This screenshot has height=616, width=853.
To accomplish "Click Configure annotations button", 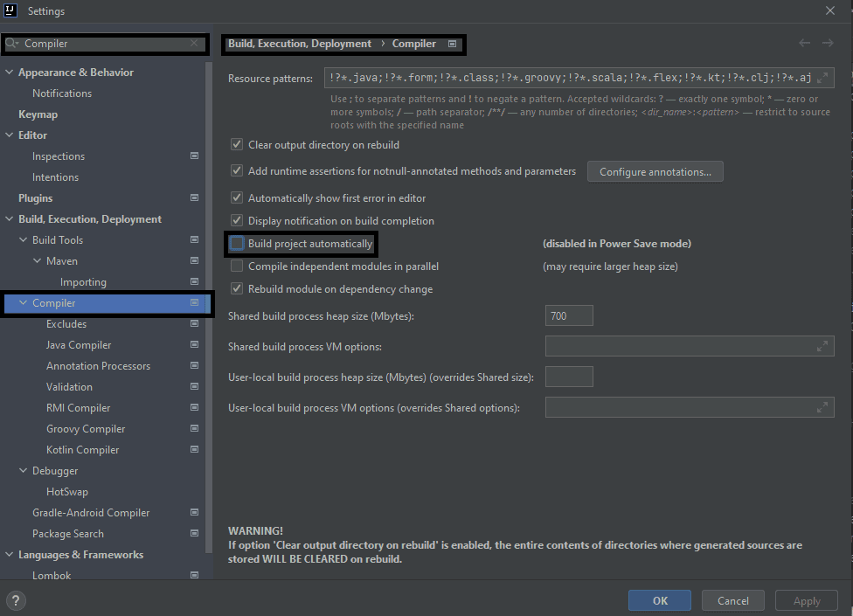I will pyautogui.click(x=655, y=172).
